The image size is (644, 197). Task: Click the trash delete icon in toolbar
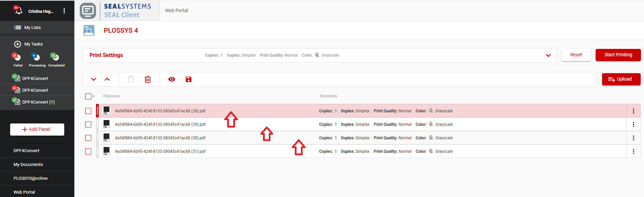pyautogui.click(x=148, y=79)
